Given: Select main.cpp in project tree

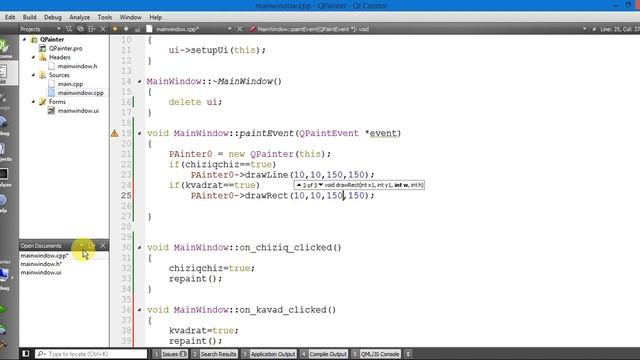Looking at the screenshot, I should 70,84.
